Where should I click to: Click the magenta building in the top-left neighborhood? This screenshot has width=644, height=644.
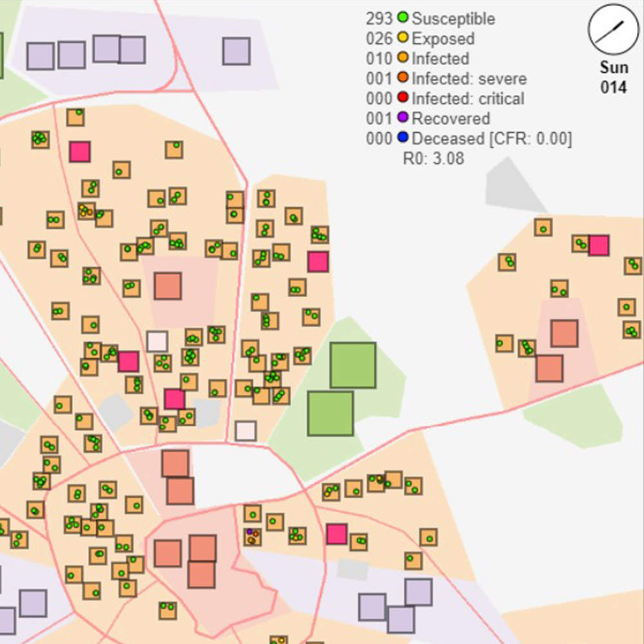[x=80, y=152]
